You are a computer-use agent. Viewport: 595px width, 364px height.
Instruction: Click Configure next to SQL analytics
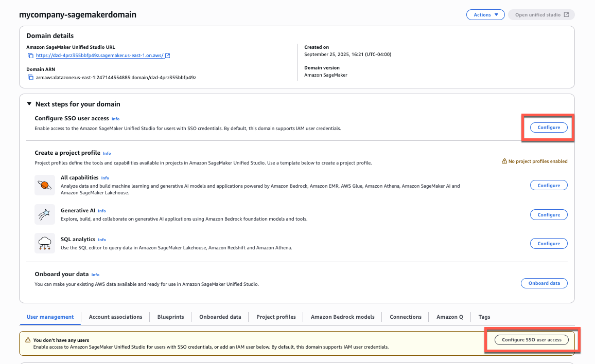point(549,243)
